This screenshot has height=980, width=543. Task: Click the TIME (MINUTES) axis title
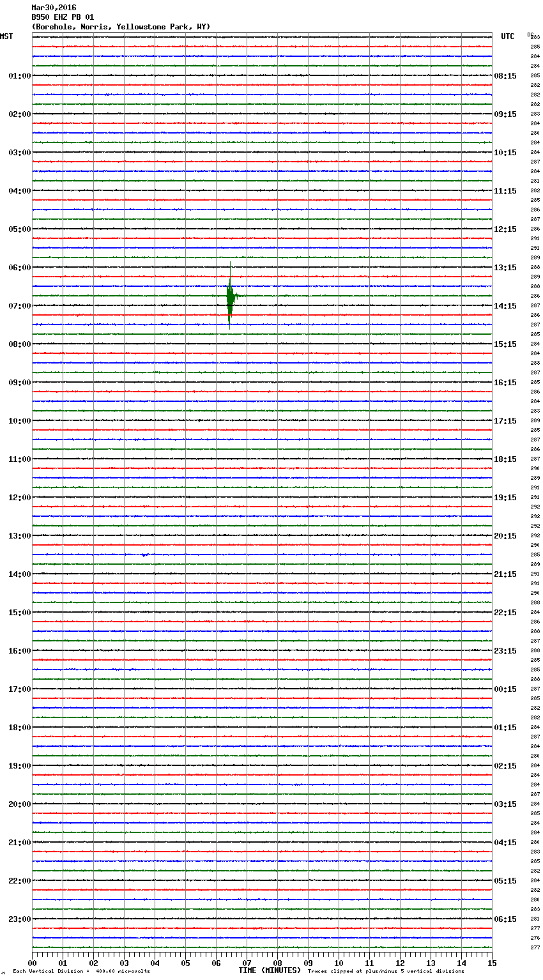[x=270, y=970]
